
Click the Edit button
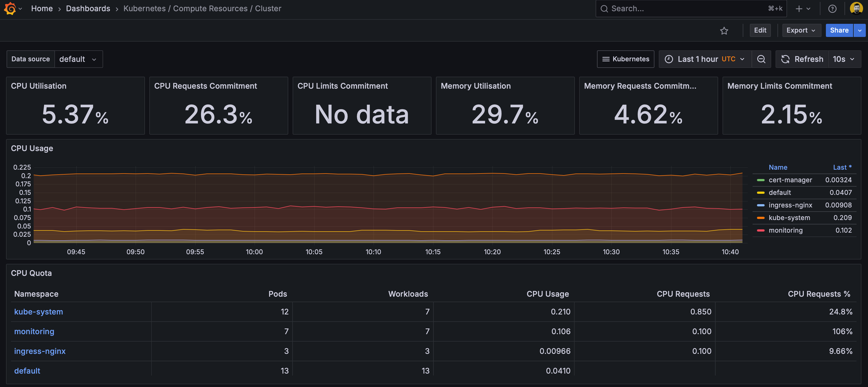[760, 30]
